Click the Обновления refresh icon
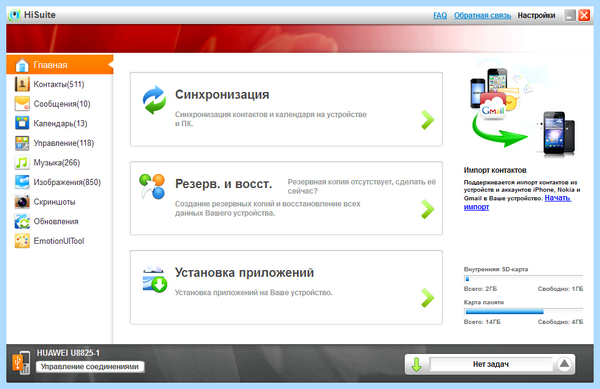The height and width of the screenshot is (389, 600). [22, 221]
